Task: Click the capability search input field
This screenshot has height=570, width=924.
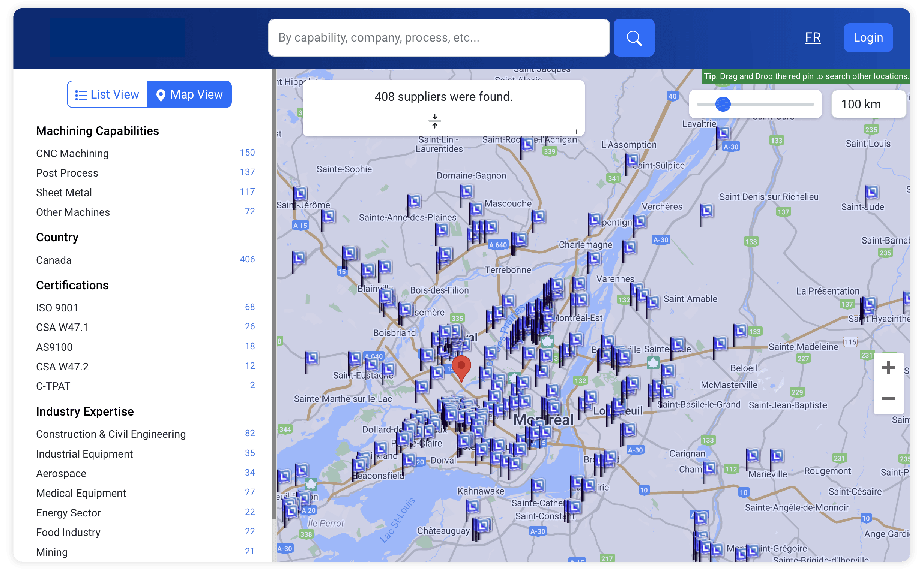Action: click(x=439, y=38)
